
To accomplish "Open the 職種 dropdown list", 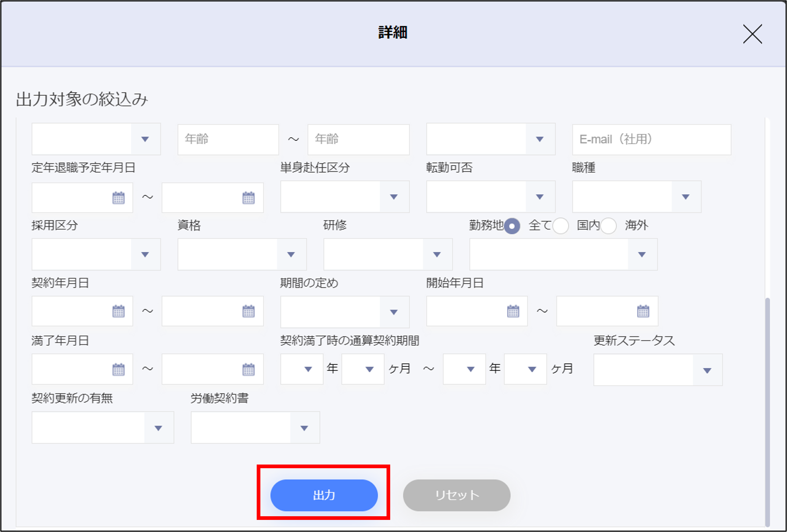I will [x=685, y=197].
